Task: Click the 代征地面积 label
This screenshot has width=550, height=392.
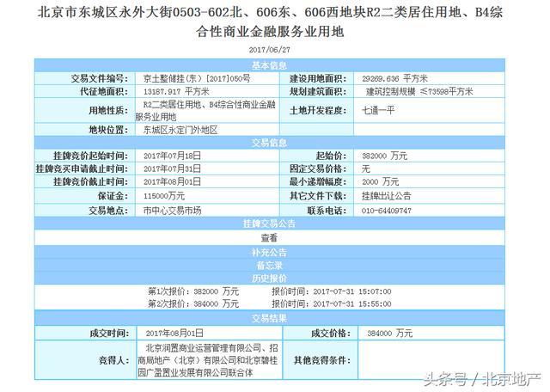Action: point(103,92)
